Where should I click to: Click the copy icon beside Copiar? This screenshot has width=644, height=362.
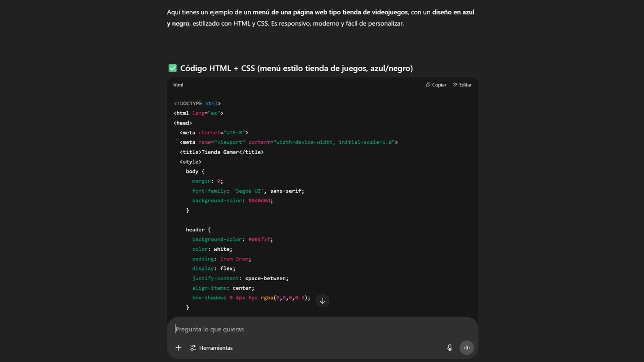pos(428,85)
